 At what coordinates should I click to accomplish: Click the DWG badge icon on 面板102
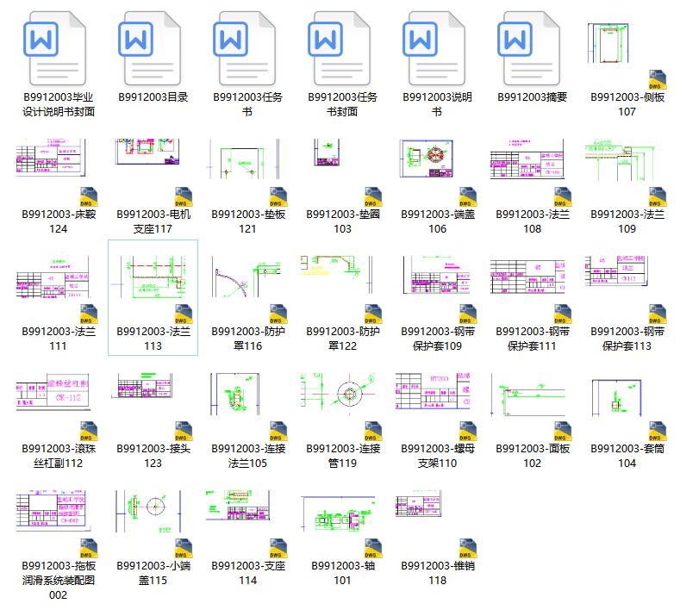(563, 432)
